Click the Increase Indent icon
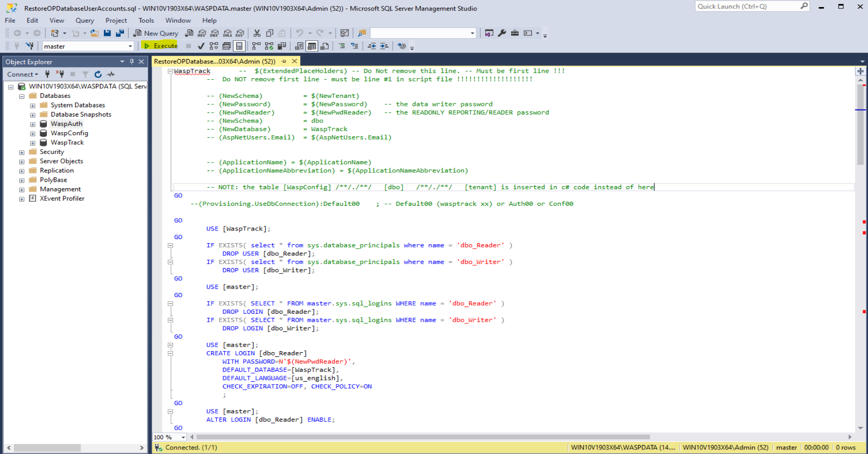 (384, 46)
